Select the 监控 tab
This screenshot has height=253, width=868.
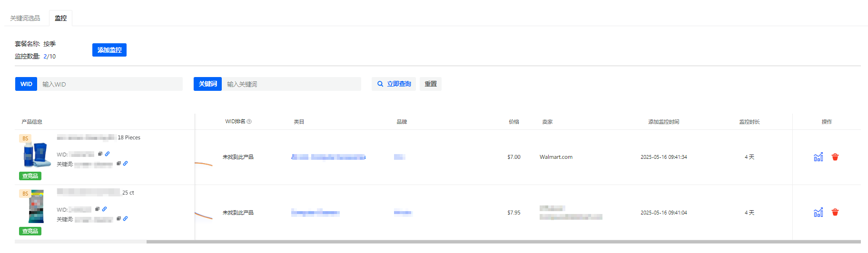[60, 18]
